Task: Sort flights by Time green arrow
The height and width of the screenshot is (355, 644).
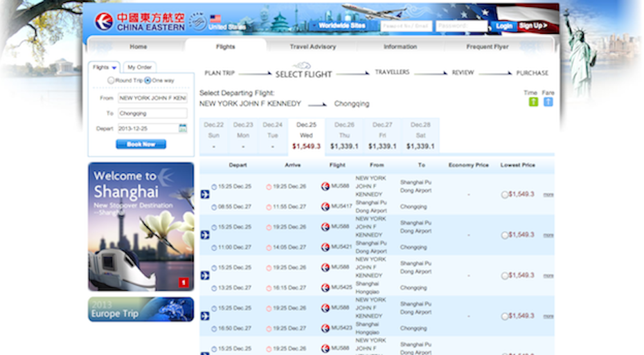Action: pyautogui.click(x=533, y=102)
